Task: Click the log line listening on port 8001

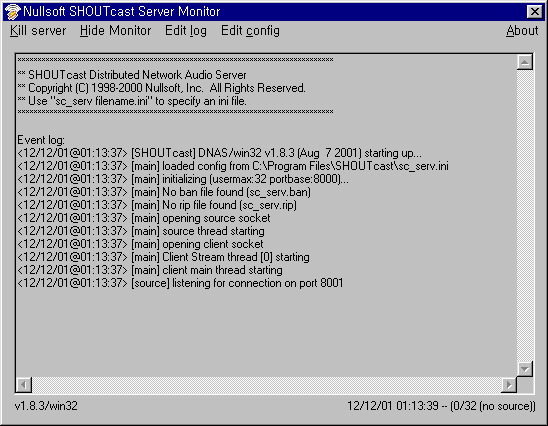Action: [180, 283]
